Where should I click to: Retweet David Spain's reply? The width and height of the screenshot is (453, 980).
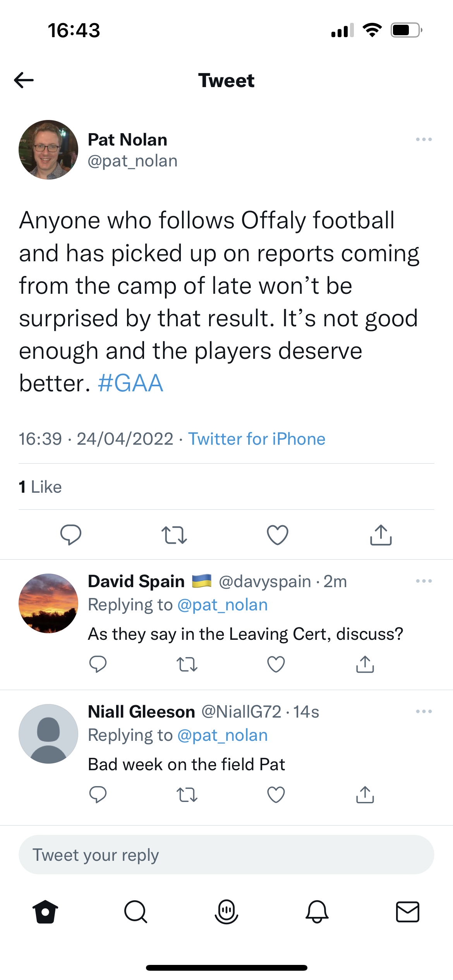[187, 664]
